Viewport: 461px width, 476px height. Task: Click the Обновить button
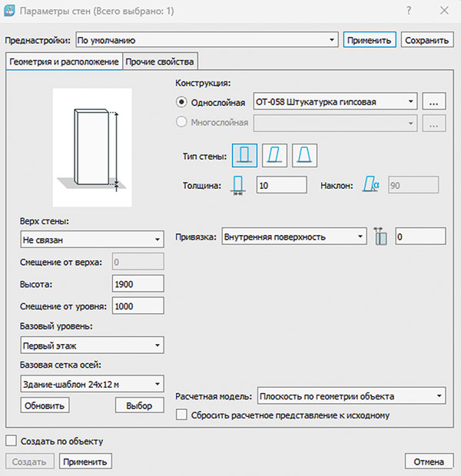43,405
